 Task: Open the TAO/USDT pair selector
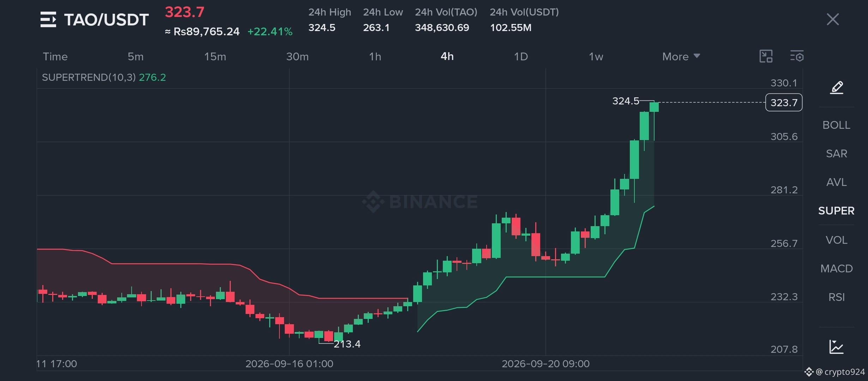[106, 20]
